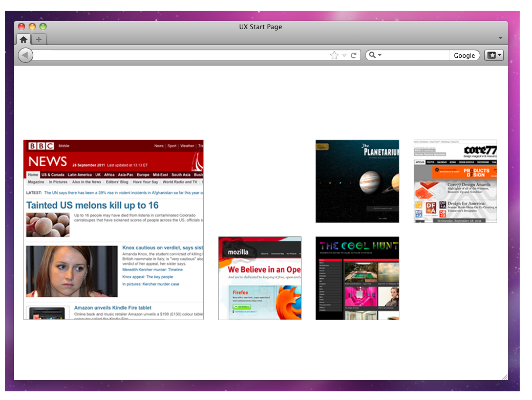
Task: Click the melons photo in BBC thumbnail
Action: click(x=48, y=225)
